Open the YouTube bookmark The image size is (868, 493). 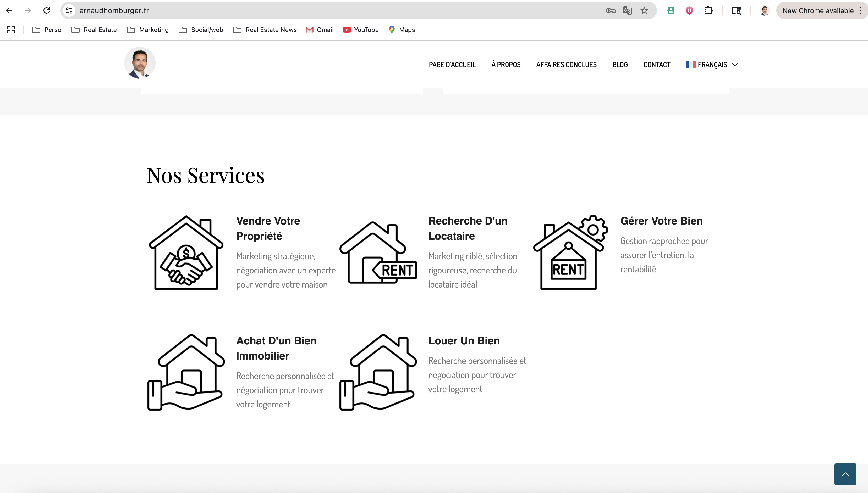(x=360, y=30)
